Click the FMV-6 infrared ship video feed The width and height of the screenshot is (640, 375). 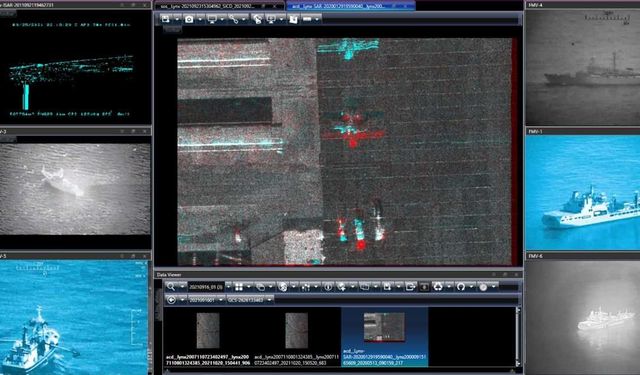coord(583,317)
